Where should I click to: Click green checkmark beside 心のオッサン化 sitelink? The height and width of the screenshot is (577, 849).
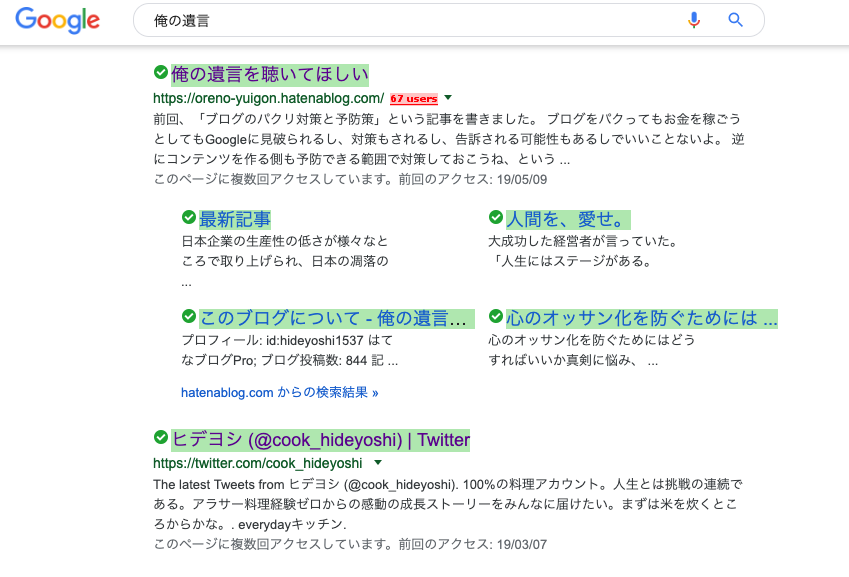click(496, 317)
